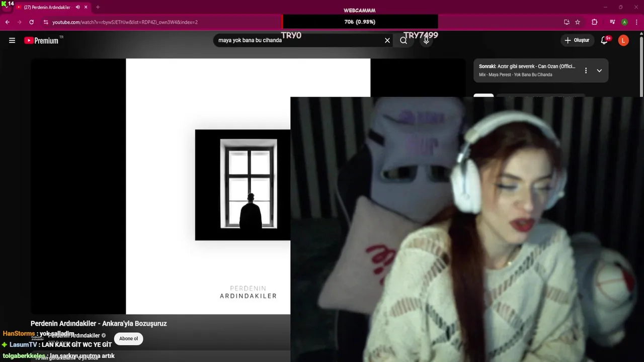This screenshot has height=362, width=644.
Task: Click the page vertical scrollbar
Action: coord(641,65)
